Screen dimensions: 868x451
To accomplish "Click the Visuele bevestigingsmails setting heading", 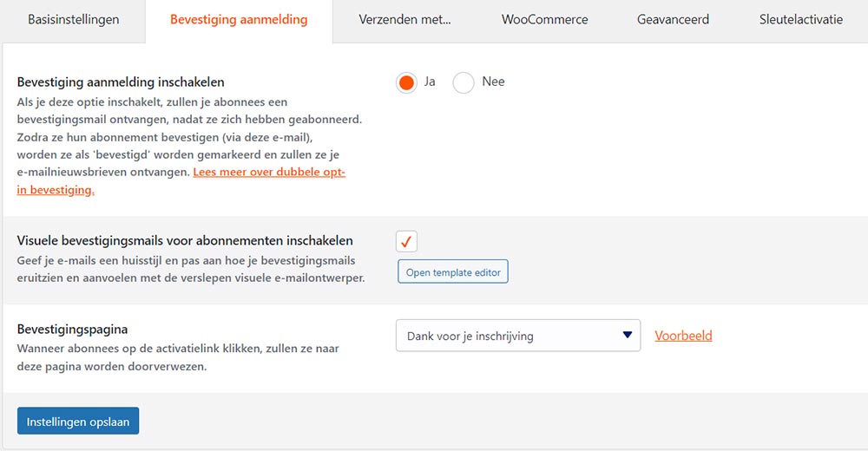I will pyautogui.click(x=185, y=240).
